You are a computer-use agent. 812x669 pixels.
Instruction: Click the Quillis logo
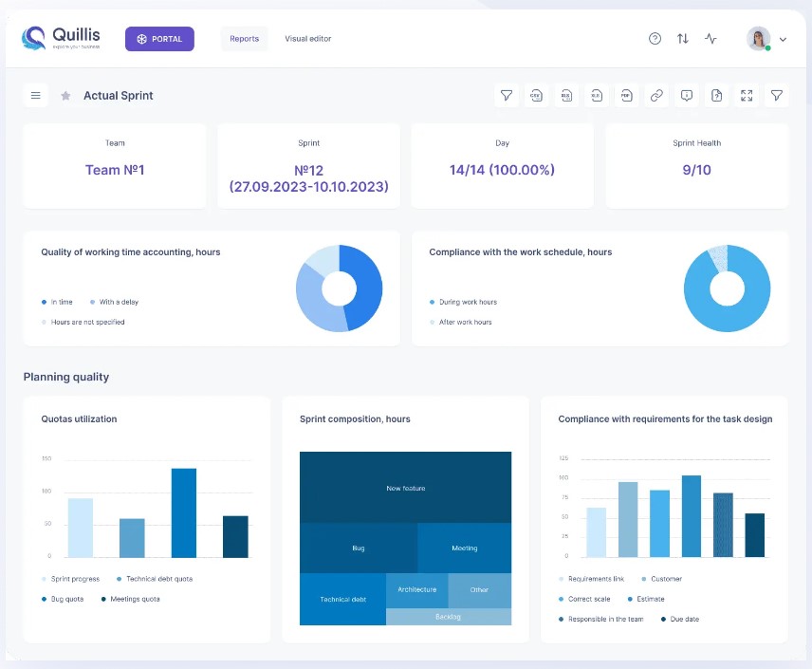click(x=59, y=38)
